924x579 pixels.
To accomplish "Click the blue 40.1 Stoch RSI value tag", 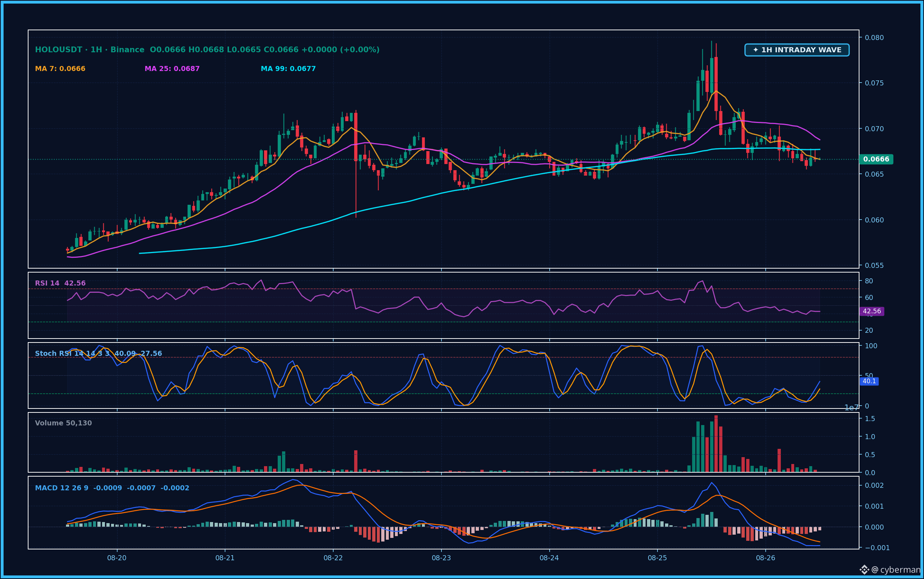I will click(869, 381).
